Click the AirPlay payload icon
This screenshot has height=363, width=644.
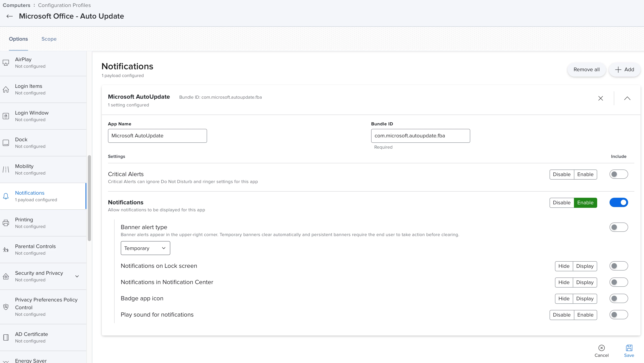tap(6, 62)
